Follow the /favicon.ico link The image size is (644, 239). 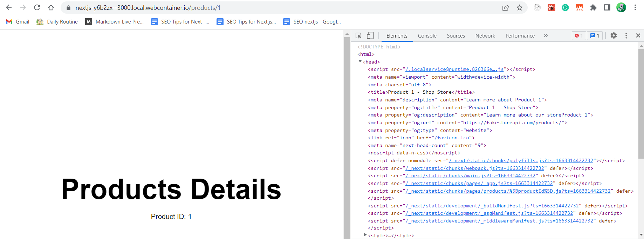(452, 138)
